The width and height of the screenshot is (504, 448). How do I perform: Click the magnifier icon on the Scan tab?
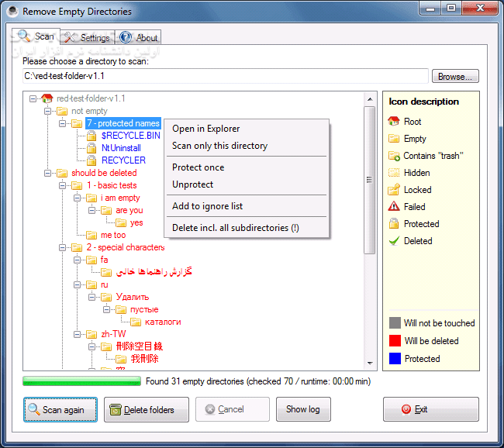24,36
